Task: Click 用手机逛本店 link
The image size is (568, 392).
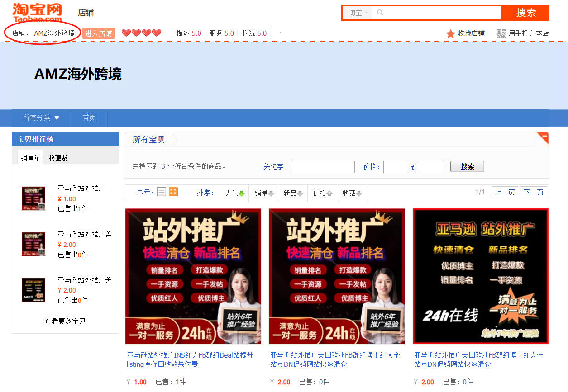Action: [x=529, y=33]
